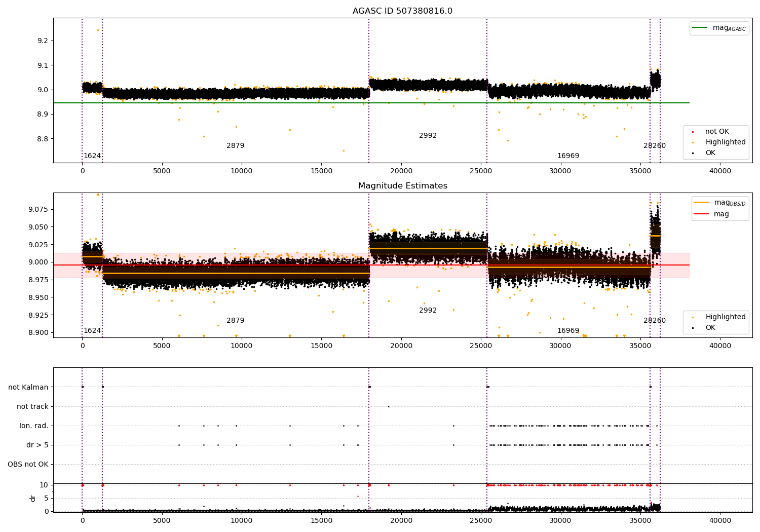Click the title 'AGASC ID 507380816.0'

click(x=402, y=11)
